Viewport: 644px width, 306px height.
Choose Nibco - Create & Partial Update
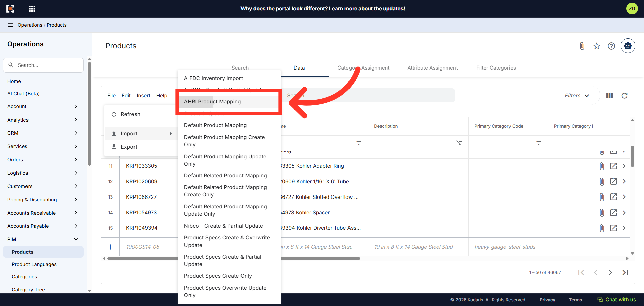tap(229, 226)
